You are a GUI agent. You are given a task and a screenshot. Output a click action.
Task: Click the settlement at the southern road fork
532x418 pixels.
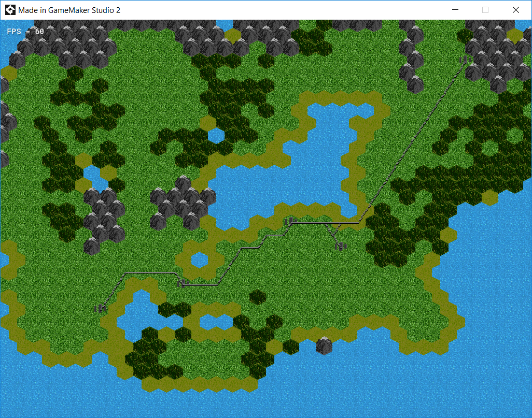(x=340, y=246)
